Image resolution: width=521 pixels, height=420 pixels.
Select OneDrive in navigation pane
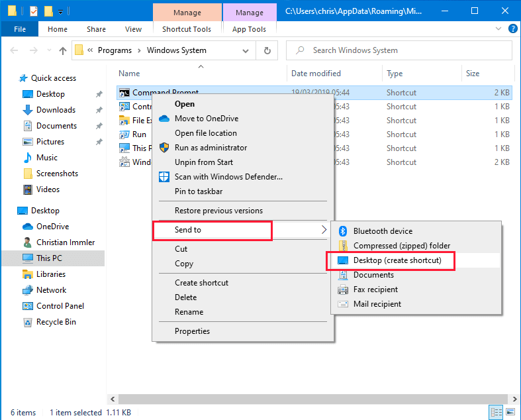52,227
